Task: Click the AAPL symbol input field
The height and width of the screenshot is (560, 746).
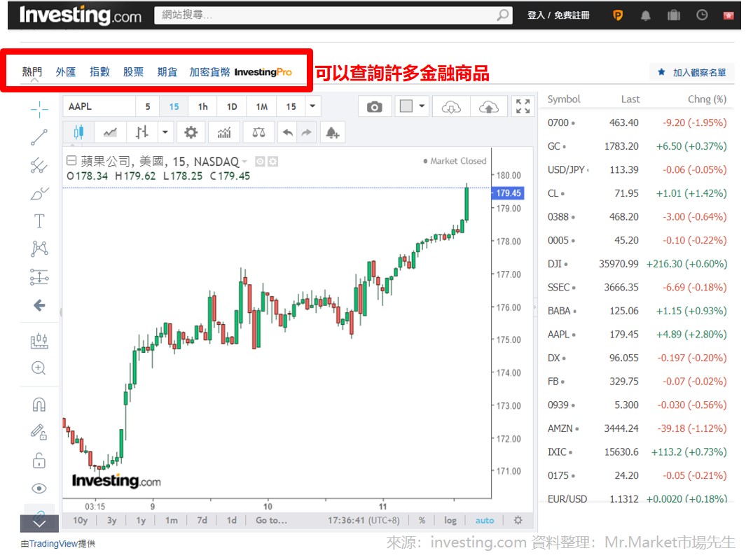Action: (x=99, y=106)
